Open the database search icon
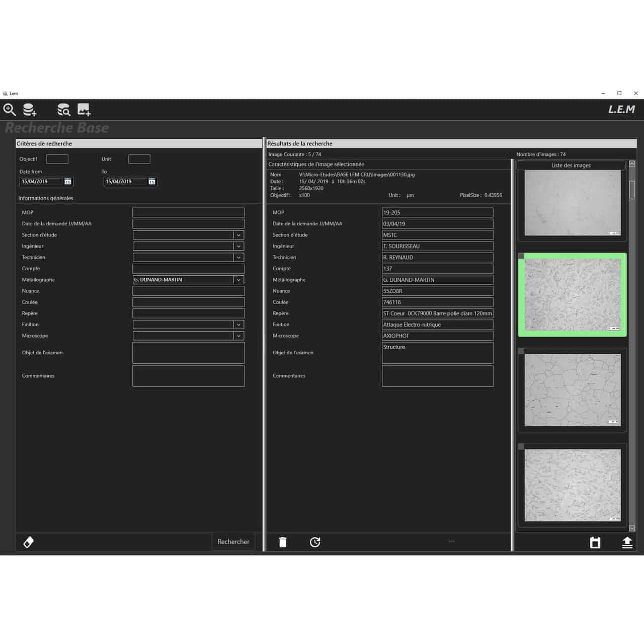644x644 pixels. (x=64, y=109)
